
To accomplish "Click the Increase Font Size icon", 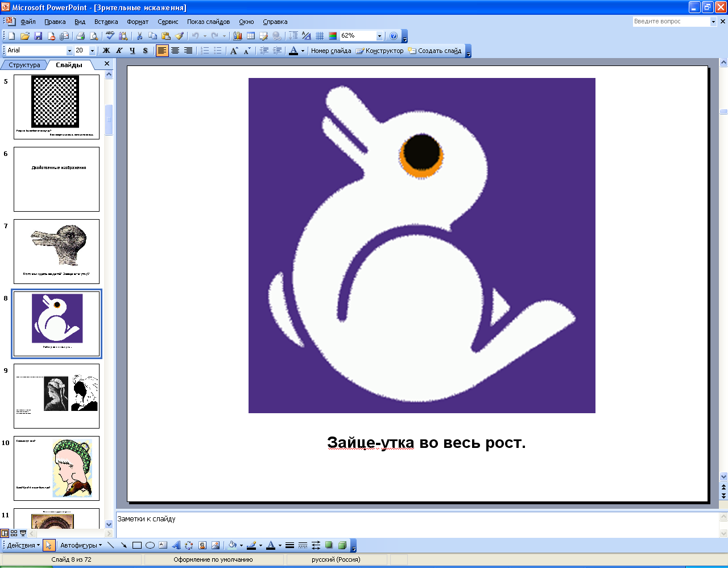I will (234, 51).
